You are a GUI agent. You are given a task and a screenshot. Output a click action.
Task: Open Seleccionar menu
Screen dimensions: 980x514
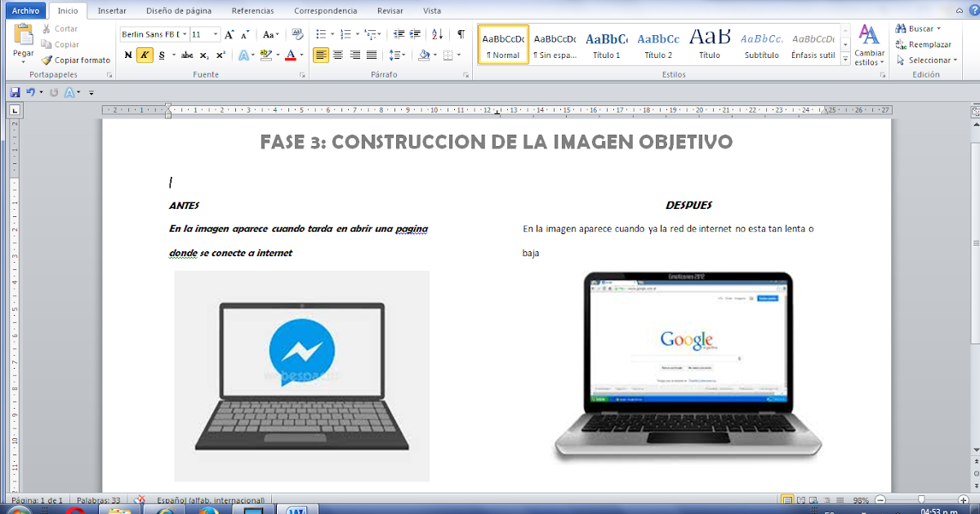pos(926,60)
